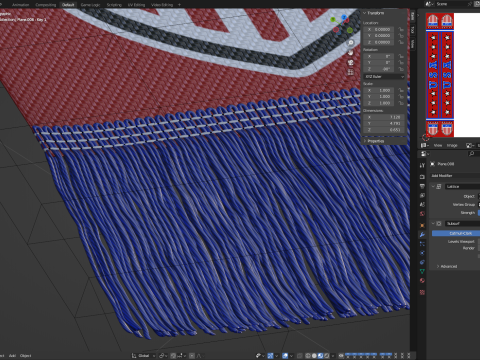Click the properties editor search icon
Viewport: 480px width, 360px height.
471,154
